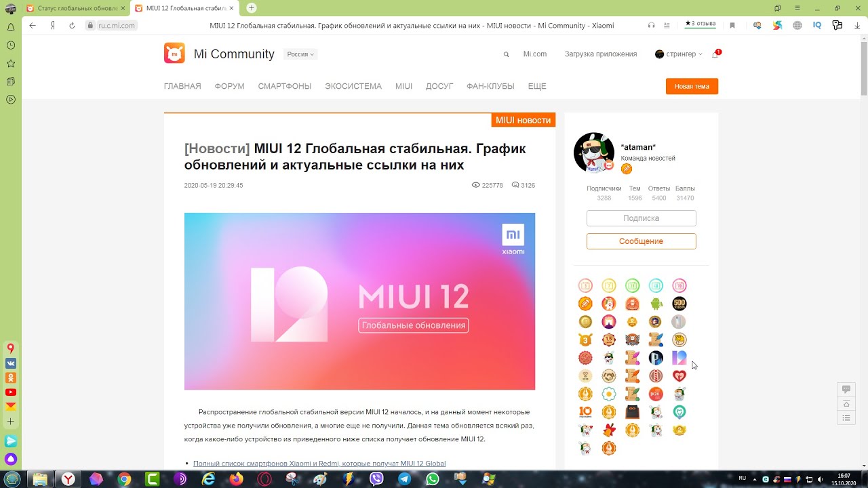Click the 'MIUI новости' category tag
The height and width of the screenshot is (488, 868).
click(x=523, y=120)
